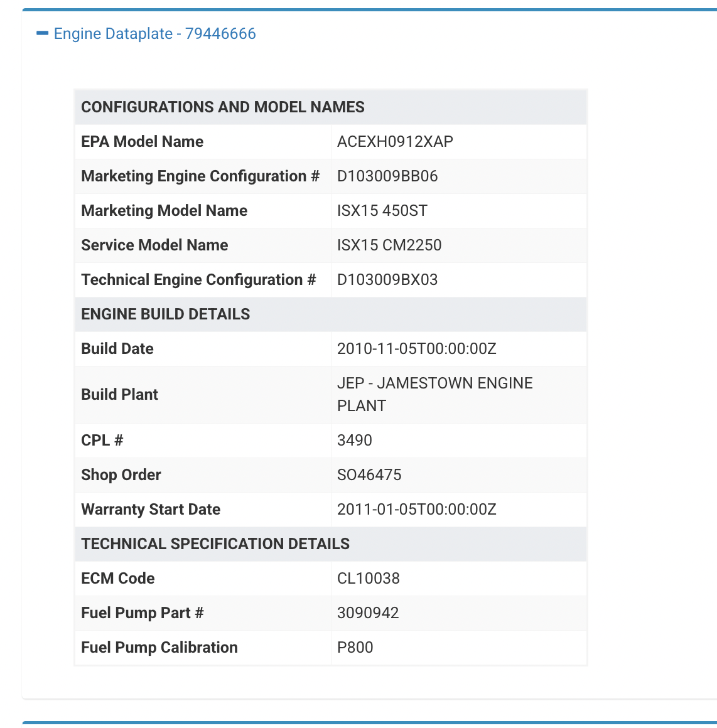The height and width of the screenshot is (728, 717).
Task: Click the CPL # value 3490
Action: [x=355, y=441]
